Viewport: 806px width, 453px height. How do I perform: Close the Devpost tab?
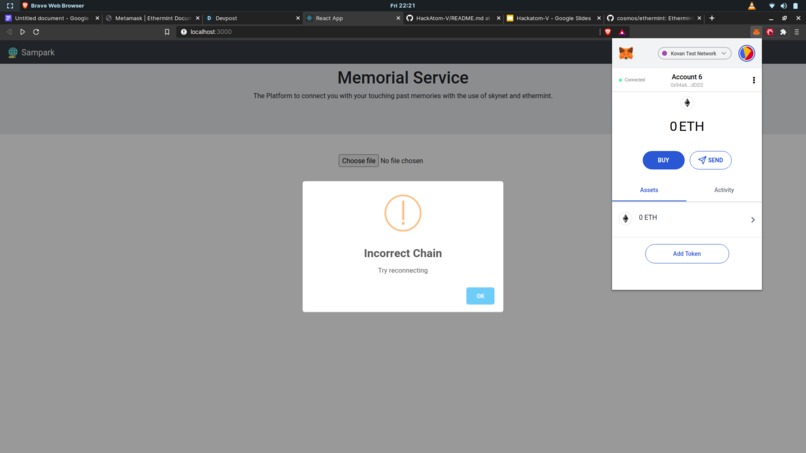[298, 18]
